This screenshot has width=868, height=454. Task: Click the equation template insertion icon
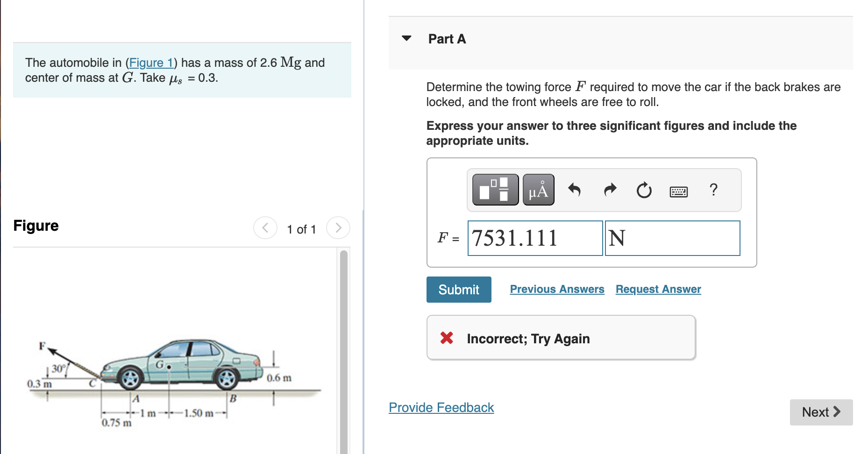click(x=495, y=190)
